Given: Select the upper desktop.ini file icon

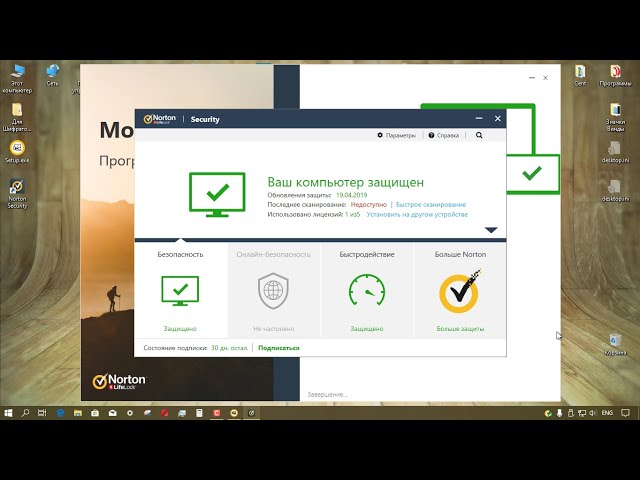Looking at the screenshot, I should pyautogui.click(x=615, y=152).
